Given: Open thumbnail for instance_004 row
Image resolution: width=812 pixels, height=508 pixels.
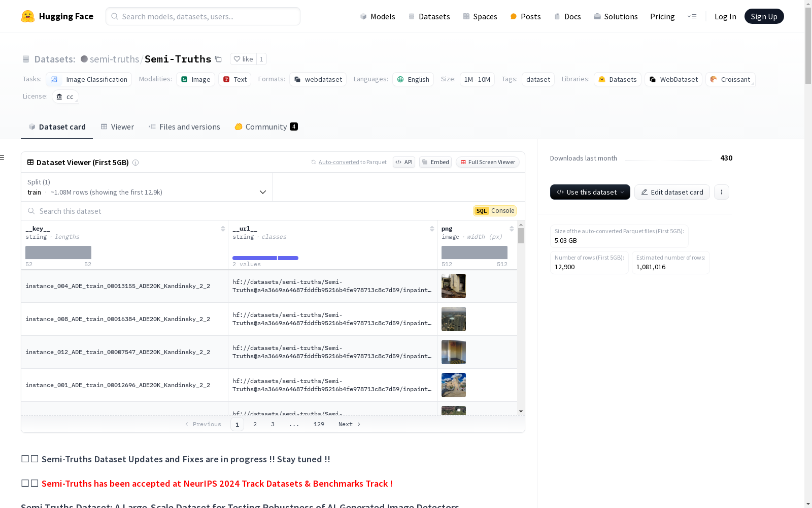Looking at the screenshot, I should pyautogui.click(x=454, y=286).
